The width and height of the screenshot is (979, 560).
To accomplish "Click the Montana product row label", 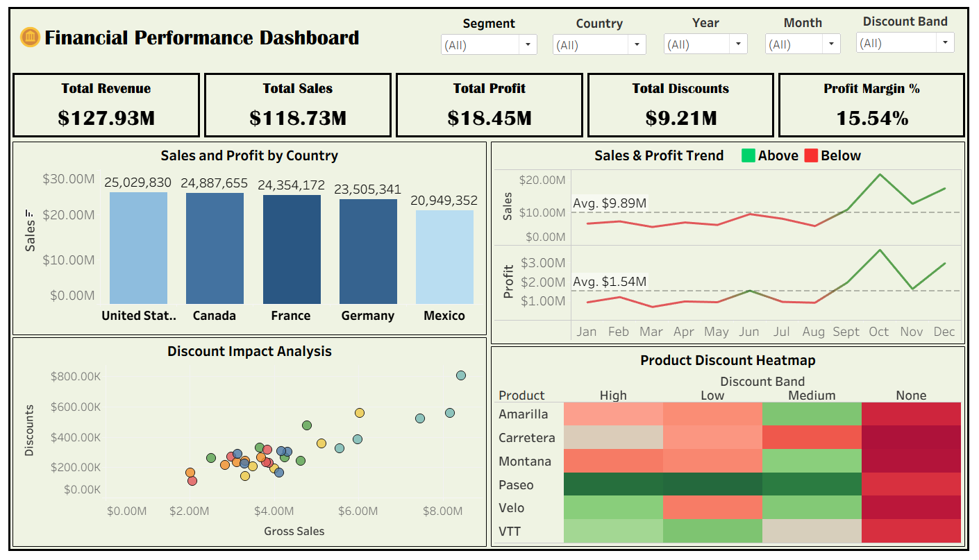I will point(524,461).
